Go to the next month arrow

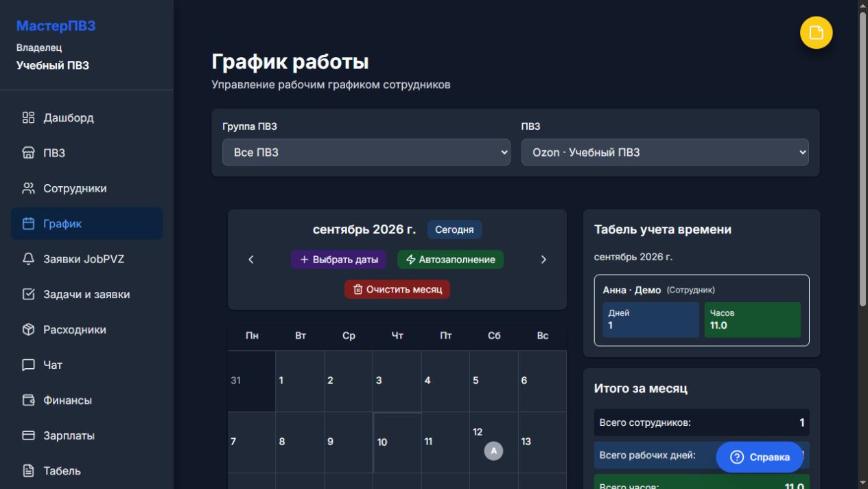coord(543,260)
